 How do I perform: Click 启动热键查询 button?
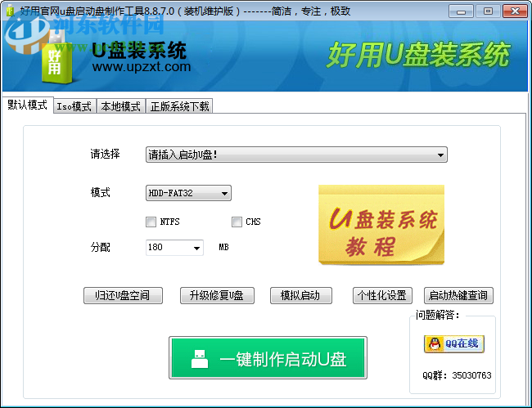458,295
